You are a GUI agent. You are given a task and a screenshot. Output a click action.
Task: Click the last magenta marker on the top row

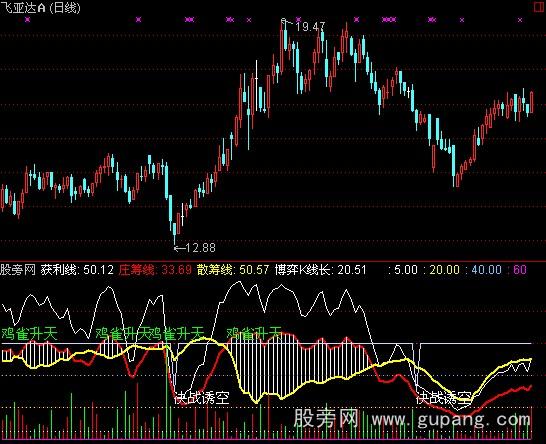pos(520,20)
